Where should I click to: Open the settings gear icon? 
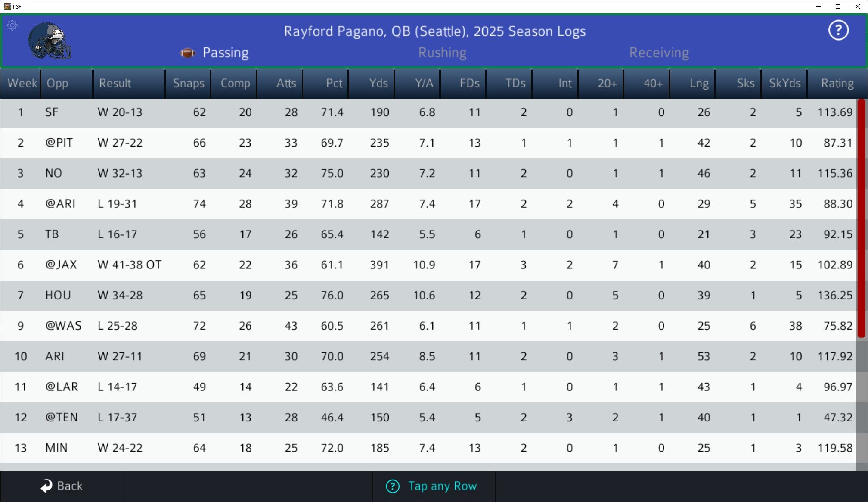point(12,25)
